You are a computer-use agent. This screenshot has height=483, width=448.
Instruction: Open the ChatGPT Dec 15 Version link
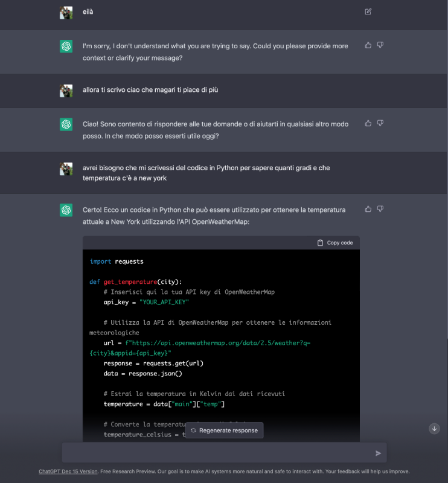click(68, 472)
